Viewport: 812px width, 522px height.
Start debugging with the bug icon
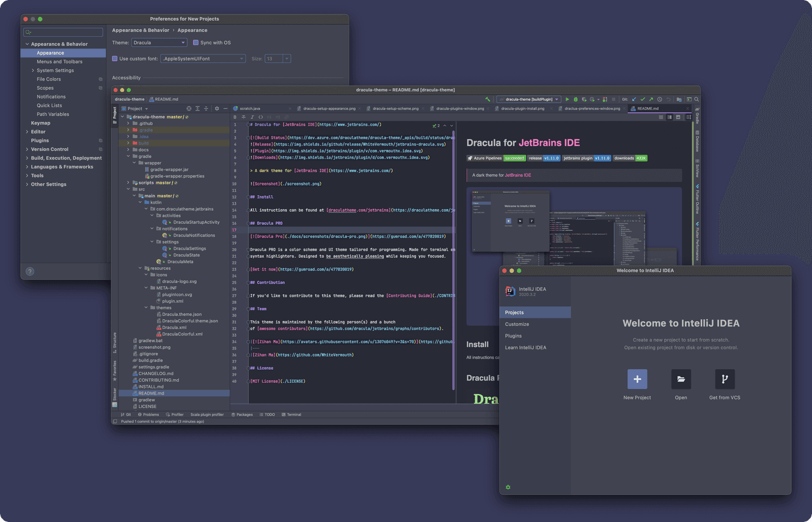[x=576, y=99]
